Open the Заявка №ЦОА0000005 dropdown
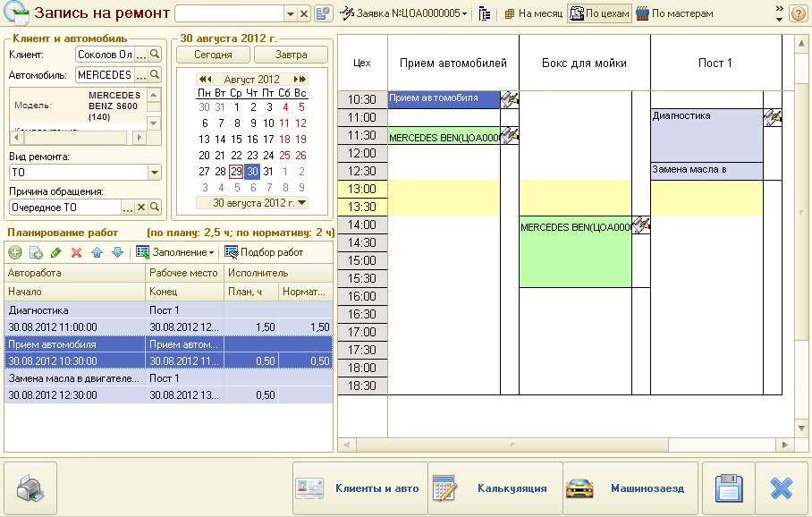Viewport: 812px width, 517px height. (x=403, y=13)
